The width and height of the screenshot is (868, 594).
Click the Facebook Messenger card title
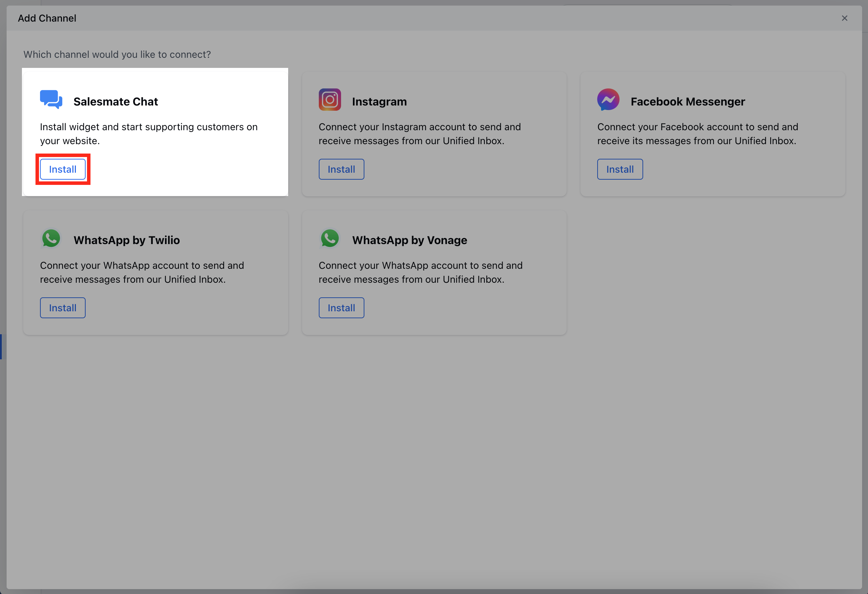688,102
